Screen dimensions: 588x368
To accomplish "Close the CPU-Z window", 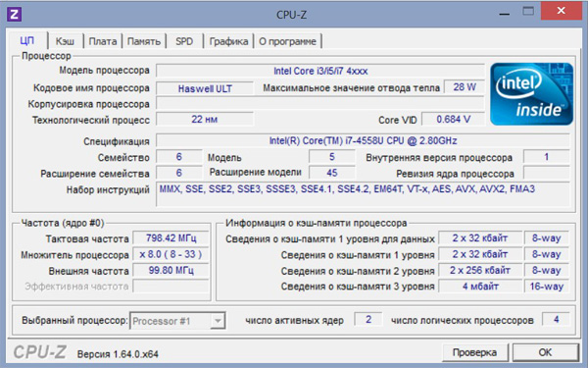I will point(561,11).
